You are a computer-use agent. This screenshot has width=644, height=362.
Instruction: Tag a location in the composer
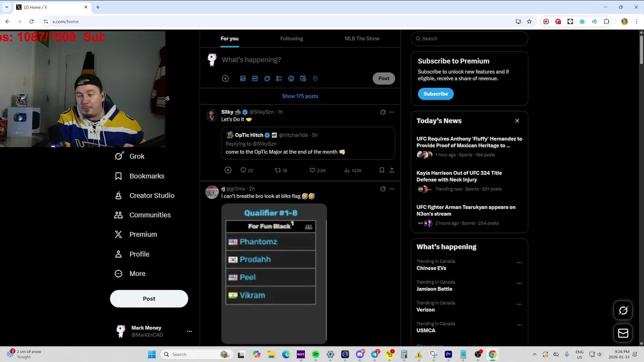pos(315,78)
